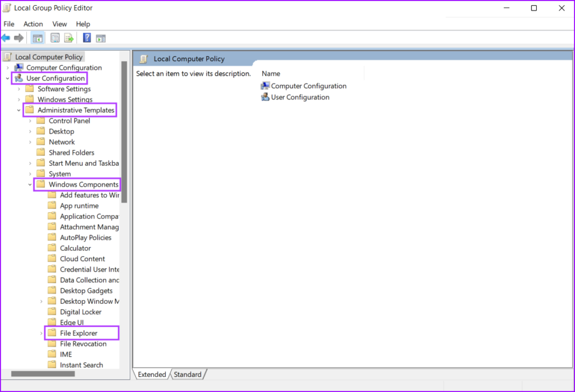The width and height of the screenshot is (575, 392).
Task: Collapse the User Configuration tree node
Action: coord(8,78)
